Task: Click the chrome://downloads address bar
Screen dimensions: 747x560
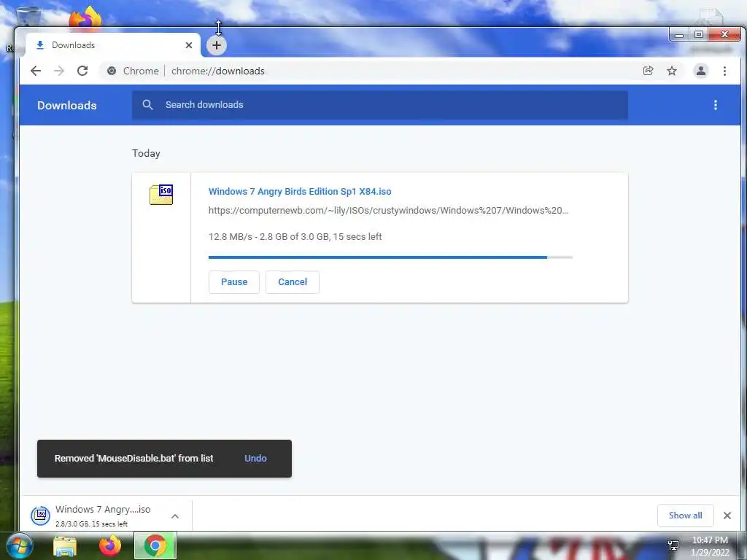Action: click(217, 71)
